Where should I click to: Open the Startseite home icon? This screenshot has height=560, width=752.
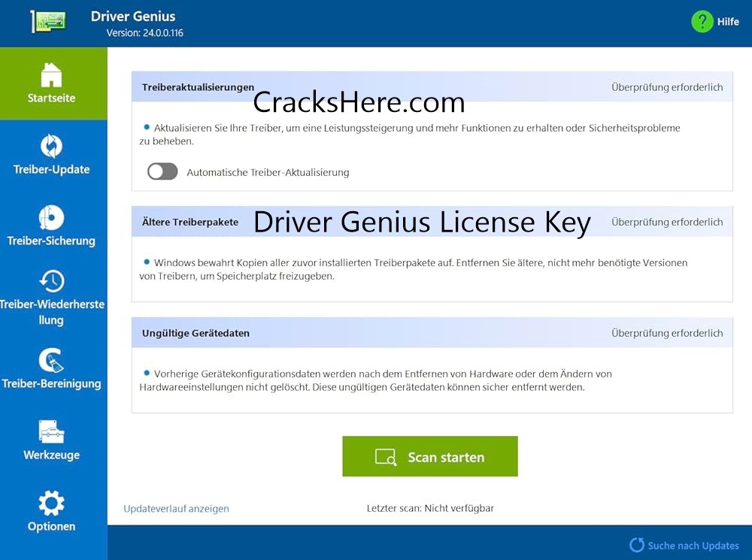tap(51, 75)
